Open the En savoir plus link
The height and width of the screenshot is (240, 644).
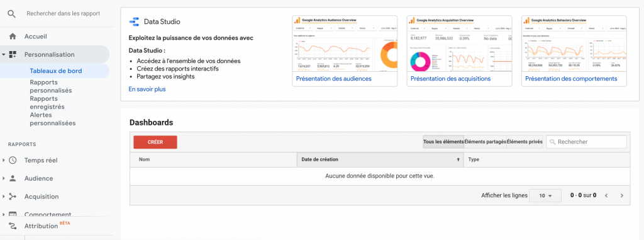click(x=147, y=89)
